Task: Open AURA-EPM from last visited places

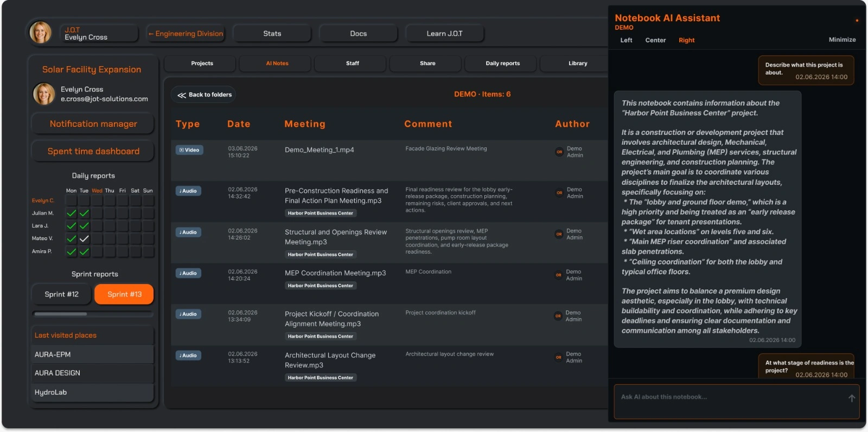Action: [x=92, y=354]
